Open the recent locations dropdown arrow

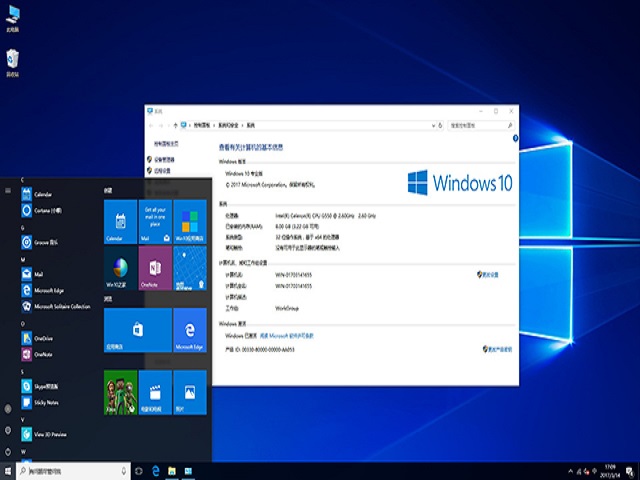point(169,125)
